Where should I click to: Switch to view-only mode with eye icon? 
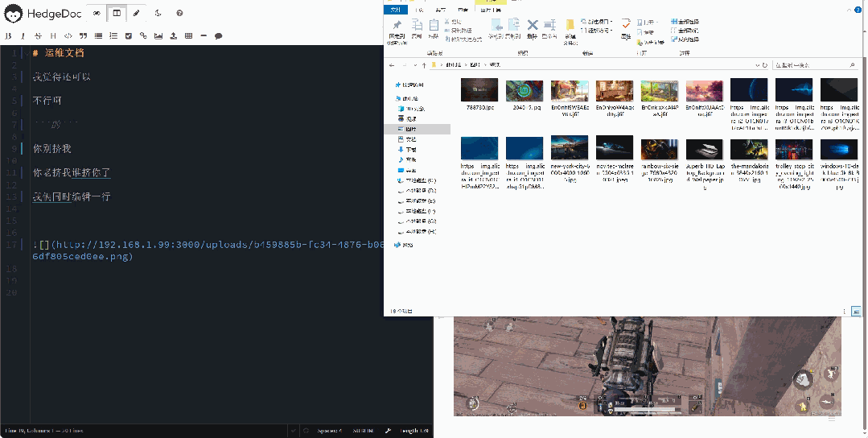(x=97, y=14)
